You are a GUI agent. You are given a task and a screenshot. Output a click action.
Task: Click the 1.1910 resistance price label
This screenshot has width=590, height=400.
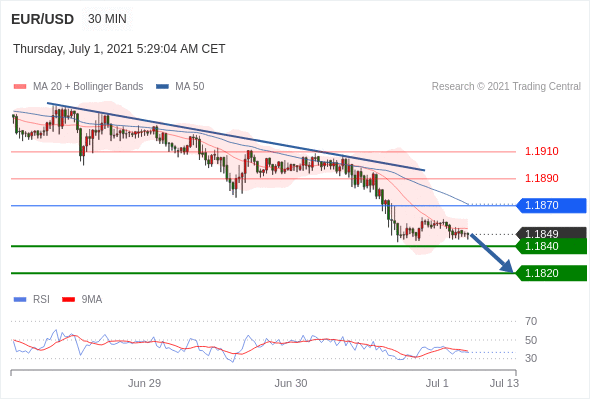tap(541, 151)
